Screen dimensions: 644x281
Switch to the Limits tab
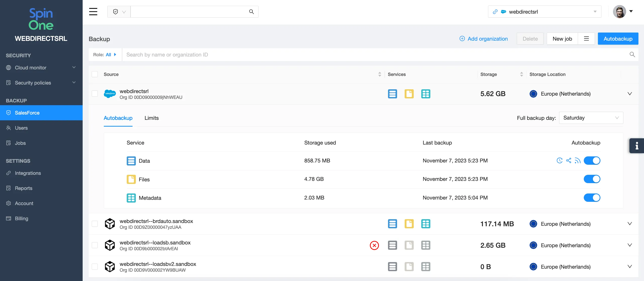point(151,118)
